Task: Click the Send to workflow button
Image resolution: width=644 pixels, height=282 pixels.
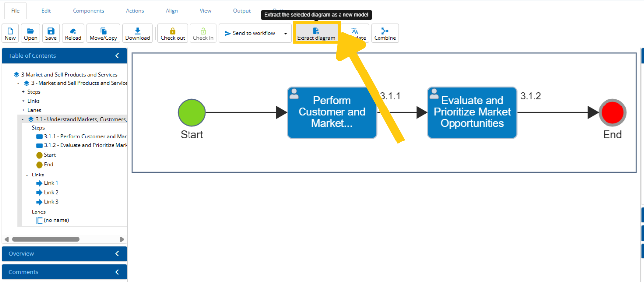Action: click(x=250, y=33)
